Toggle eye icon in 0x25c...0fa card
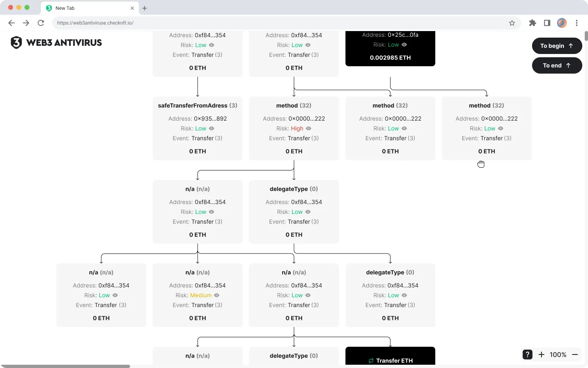The width and height of the screenshot is (588, 368). (404, 45)
